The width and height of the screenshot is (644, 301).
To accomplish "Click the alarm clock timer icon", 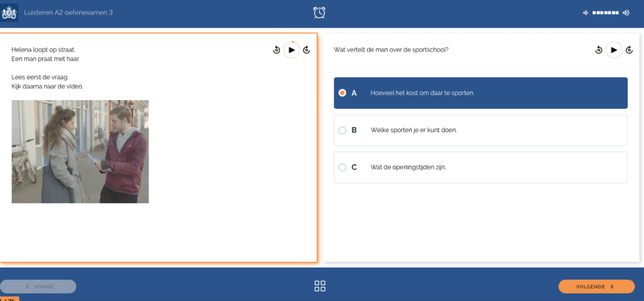I will tap(320, 13).
